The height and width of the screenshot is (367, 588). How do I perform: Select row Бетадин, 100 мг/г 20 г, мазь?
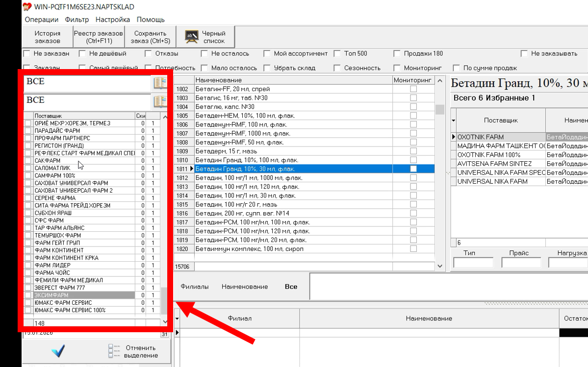tap(305, 204)
